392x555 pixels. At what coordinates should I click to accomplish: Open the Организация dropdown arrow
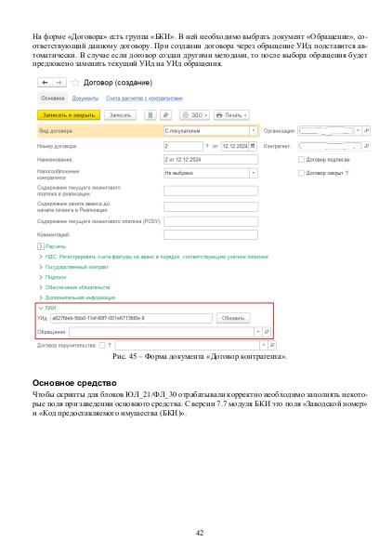358,130
